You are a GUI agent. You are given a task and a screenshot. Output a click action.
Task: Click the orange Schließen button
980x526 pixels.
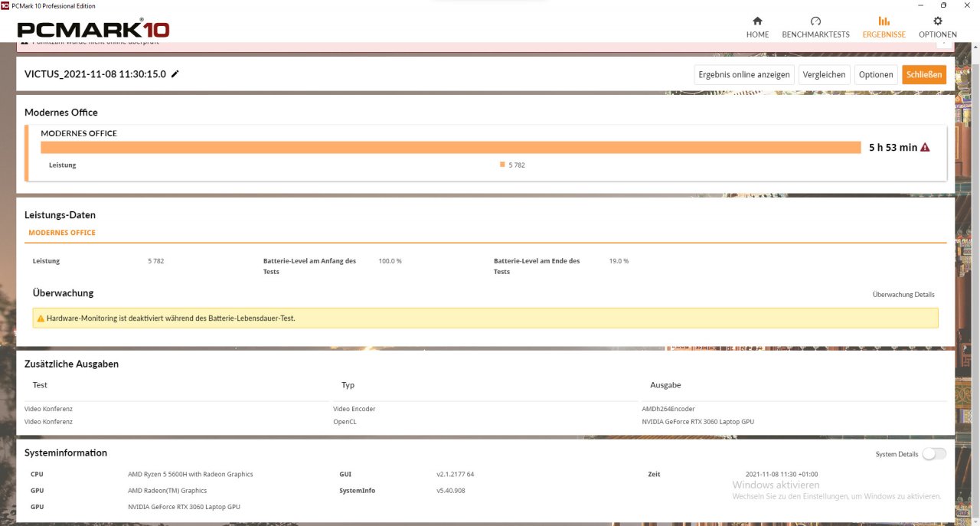click(924, 74)
